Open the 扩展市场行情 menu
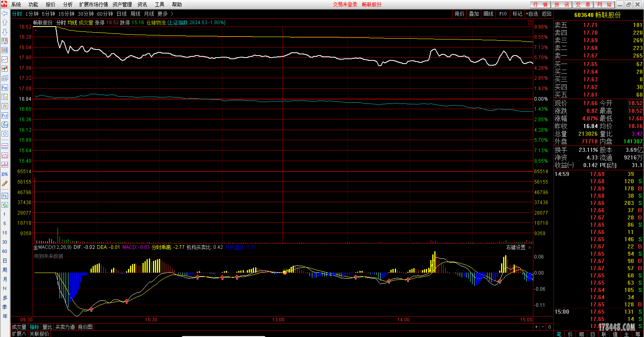 pyautogui.click(x=93, y=4)
